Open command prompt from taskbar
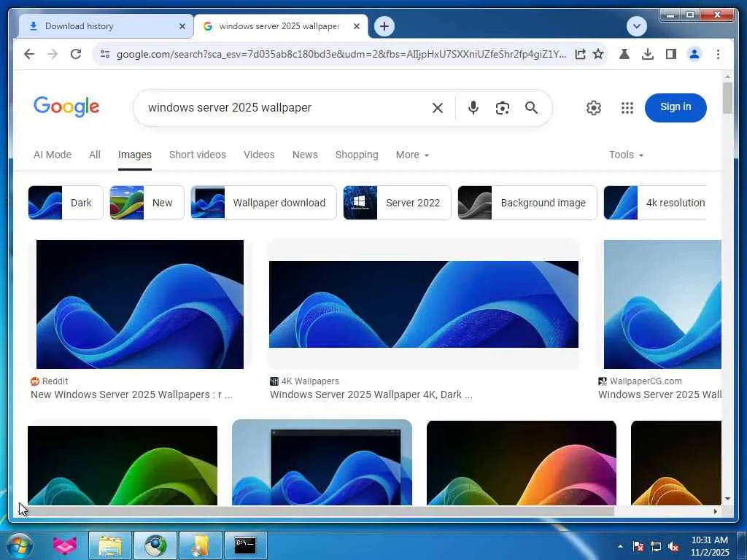The width and height of the screenshot is (747, 560). pyautogui.click(x=245, y=545)
